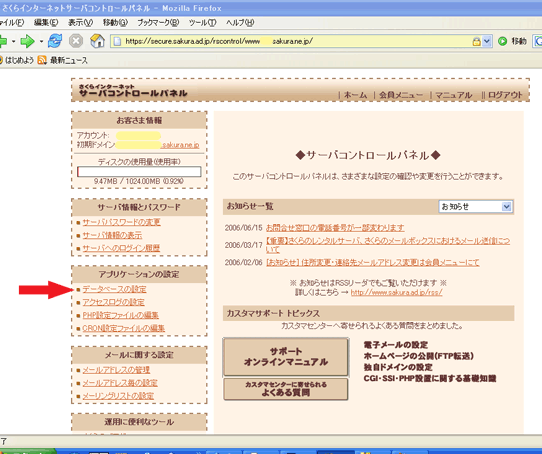Click ログアウト to log out

505,95
